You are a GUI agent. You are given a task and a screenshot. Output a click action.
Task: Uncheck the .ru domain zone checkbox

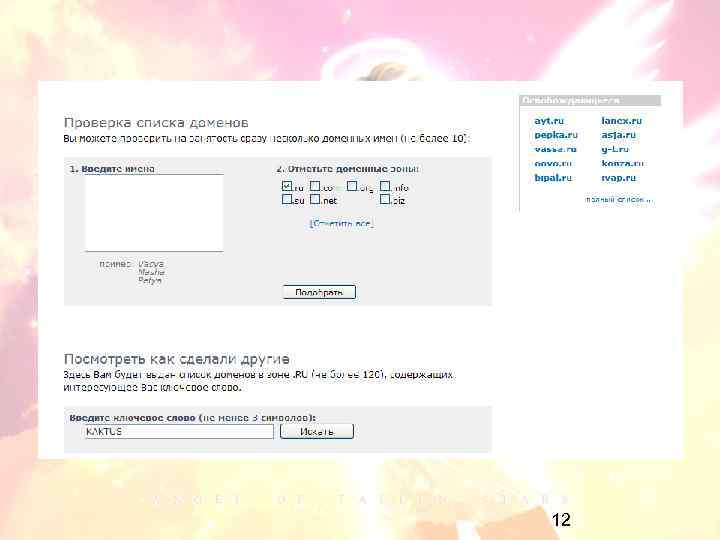pos(287,186)
